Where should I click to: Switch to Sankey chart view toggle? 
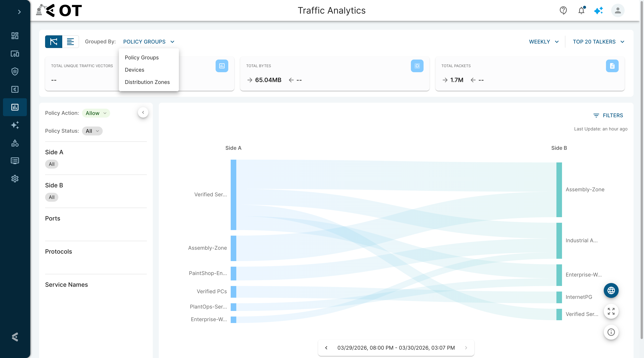point(53,42)
